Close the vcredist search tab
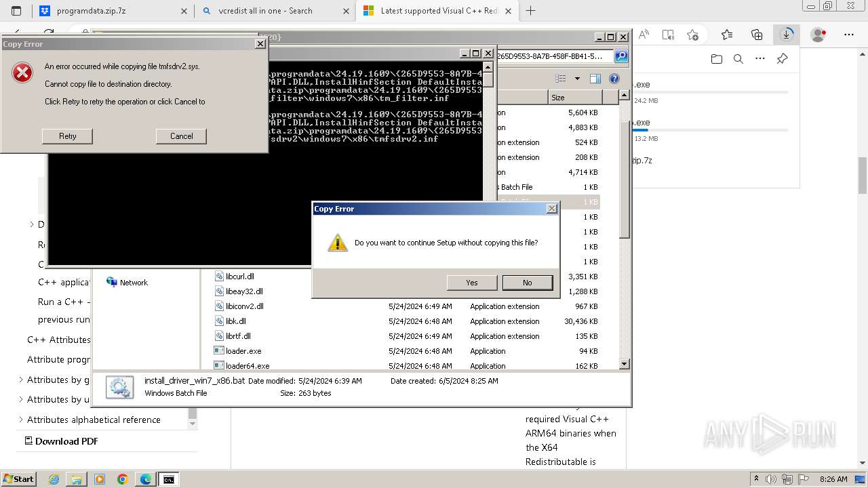The width and height of the screenshot is (868, 488). click(346, 11)
